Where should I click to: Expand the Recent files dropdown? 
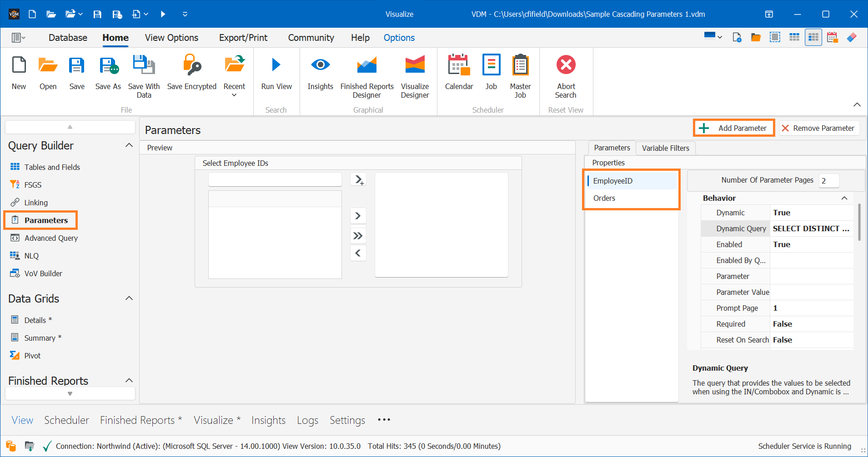(x=234, y=95)
